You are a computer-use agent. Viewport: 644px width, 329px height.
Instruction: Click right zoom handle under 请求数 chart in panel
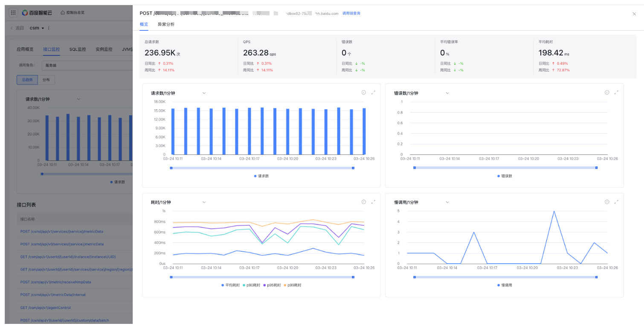(x=353, y=168)
